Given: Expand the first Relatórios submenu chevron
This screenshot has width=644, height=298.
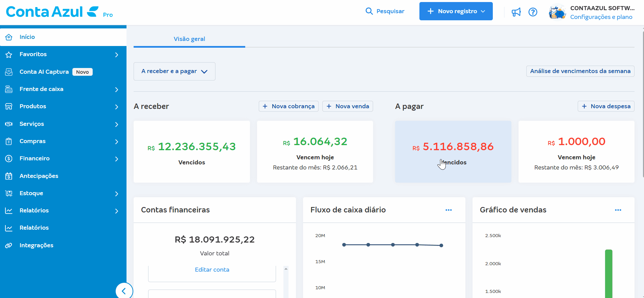Looking at the screenshot, I should coord(117,211).
